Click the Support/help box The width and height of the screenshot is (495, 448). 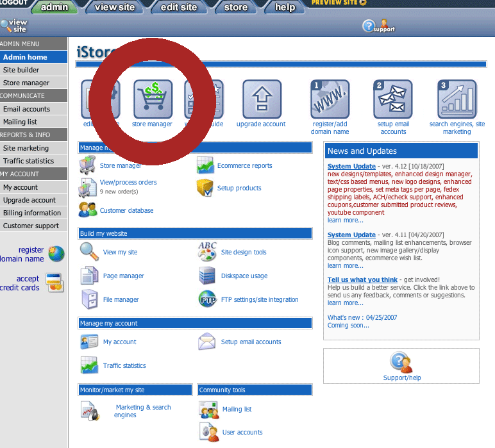(401, 367)
